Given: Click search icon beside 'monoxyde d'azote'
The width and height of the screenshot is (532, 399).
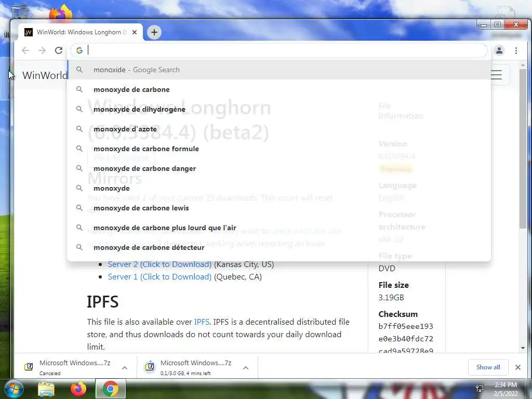Looking at the screenshot, I should 79,129.
